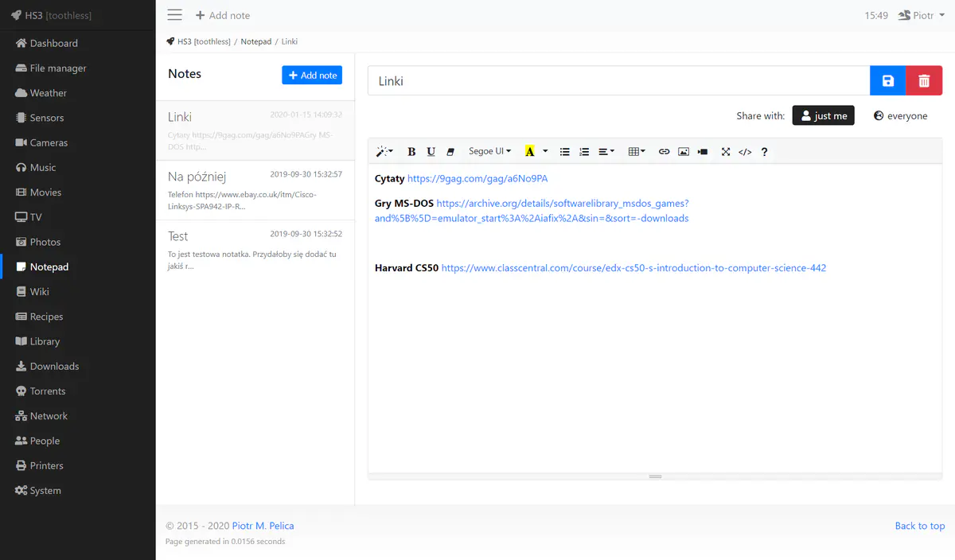Share the note with everyone
Viewport: 955px width, 560px height.
coord(900,116)
